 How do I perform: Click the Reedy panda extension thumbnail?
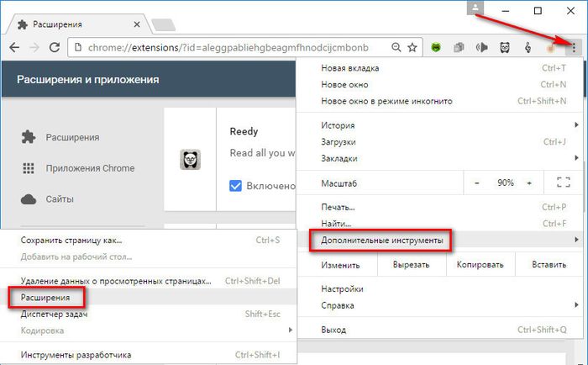pyautogui.click(x=191, y=160)
